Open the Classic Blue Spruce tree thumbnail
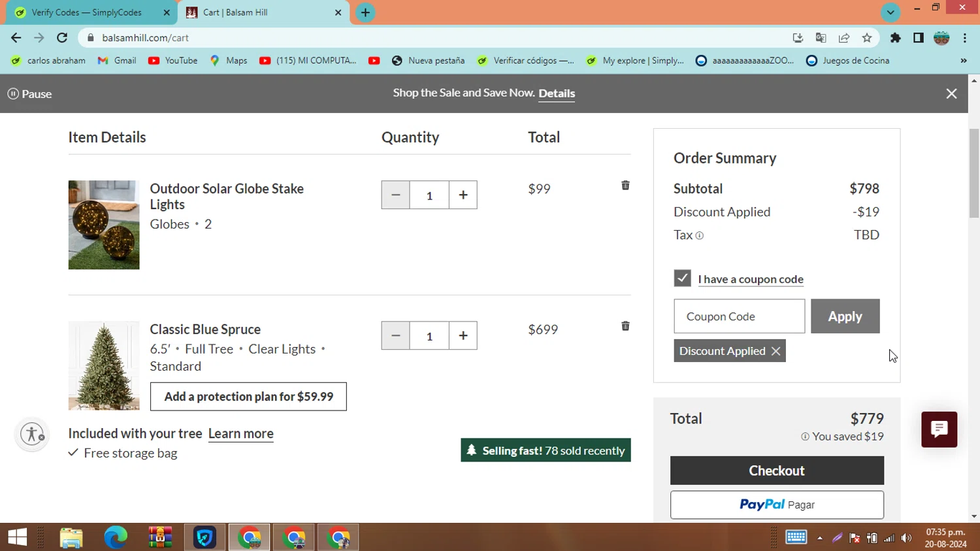Viewport: 980px width, 551px height. coord(104,365)
